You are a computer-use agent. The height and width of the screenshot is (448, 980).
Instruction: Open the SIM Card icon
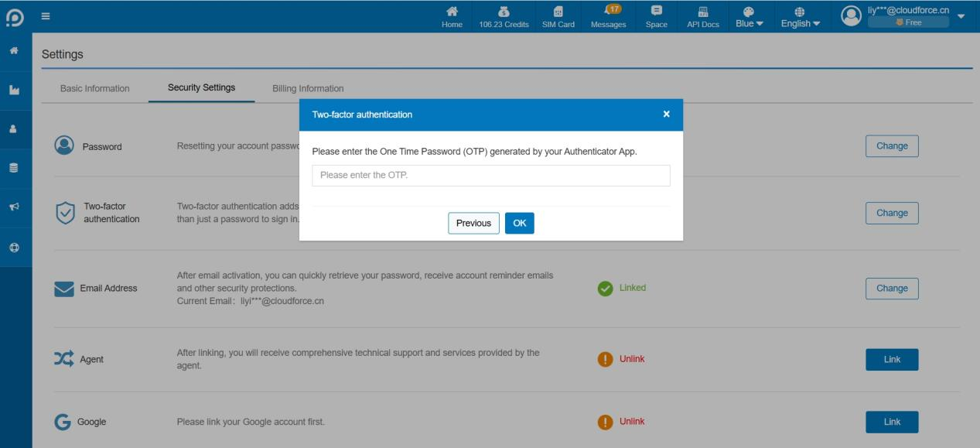pyautogui.click(x=558, y=11)
